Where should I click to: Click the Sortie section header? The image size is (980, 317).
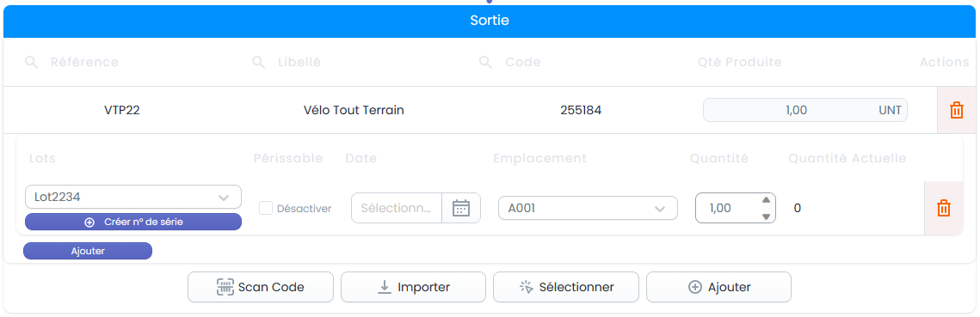(x=490, y=21)
